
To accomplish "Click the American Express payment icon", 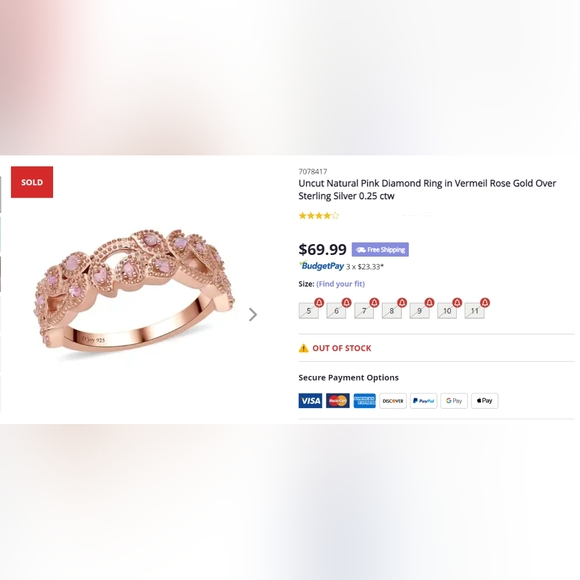I will [364, 401].
